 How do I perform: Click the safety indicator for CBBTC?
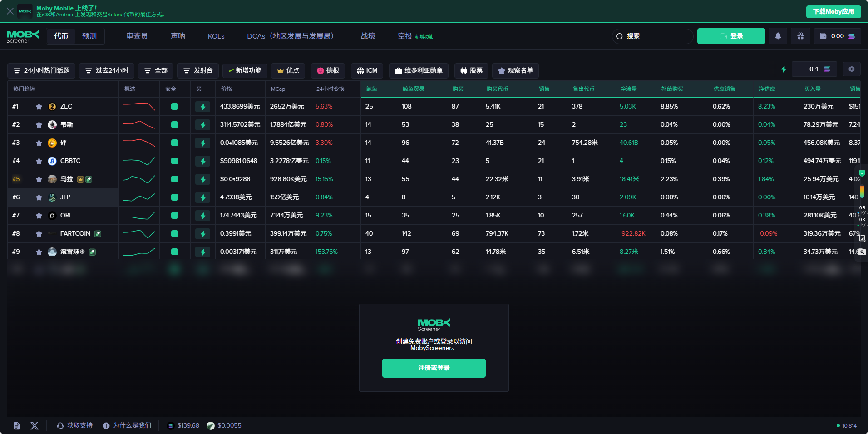(x=174, y=161)
